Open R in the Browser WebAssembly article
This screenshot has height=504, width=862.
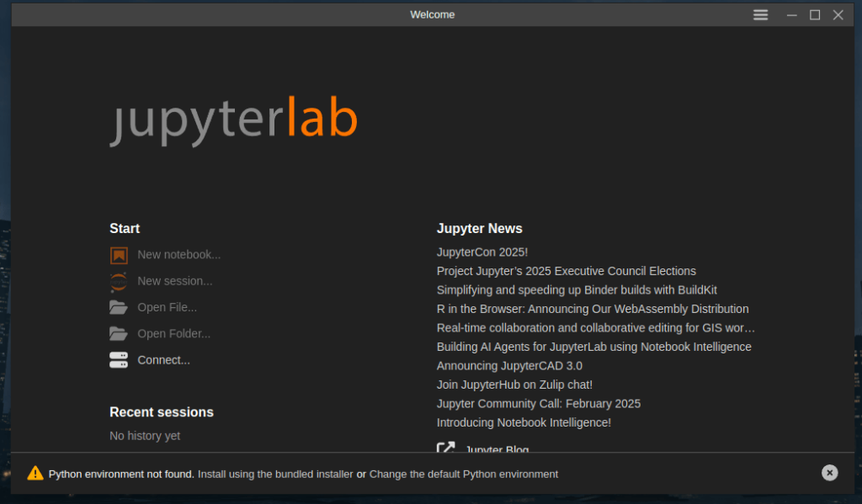click(592, 309)
